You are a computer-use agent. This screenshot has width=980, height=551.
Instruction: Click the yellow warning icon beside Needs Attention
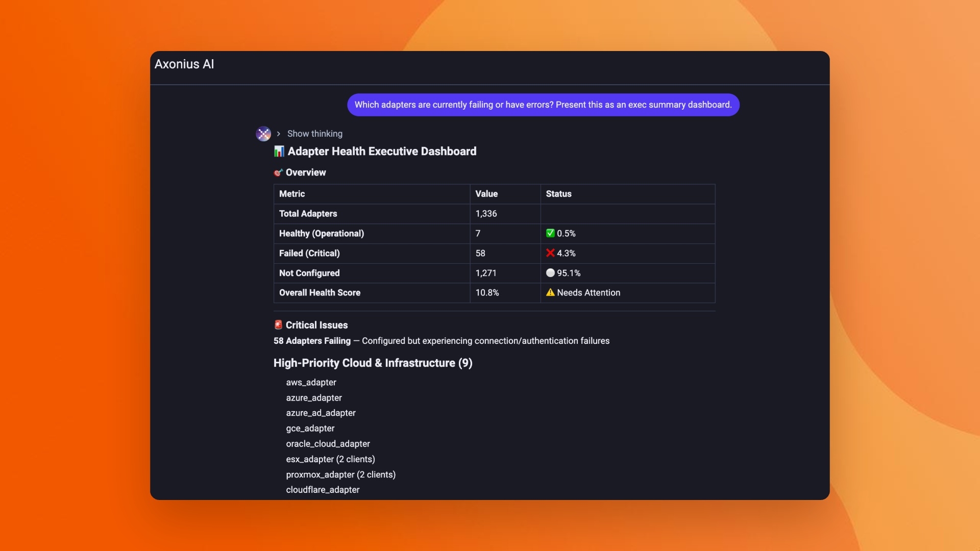click(x=550, y=292)
